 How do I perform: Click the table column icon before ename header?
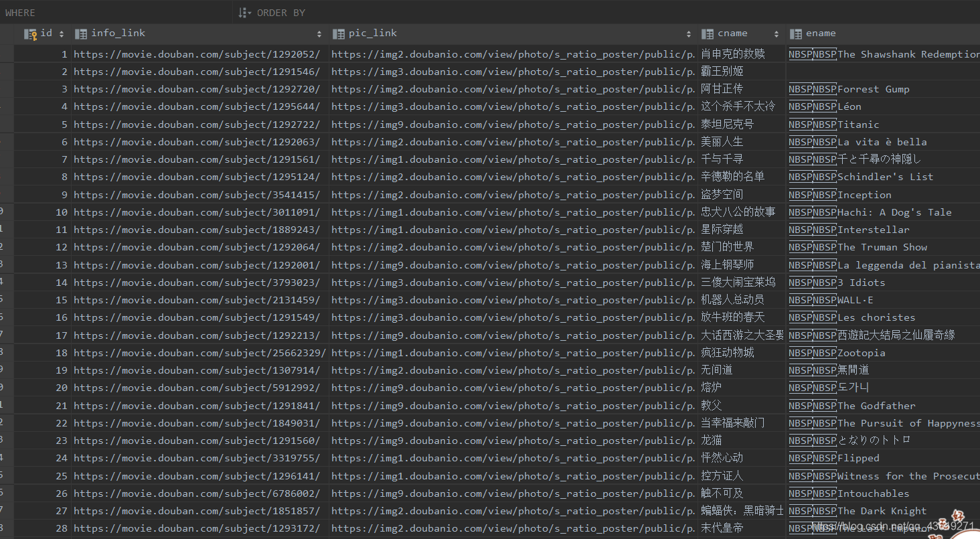pos(797,33)
